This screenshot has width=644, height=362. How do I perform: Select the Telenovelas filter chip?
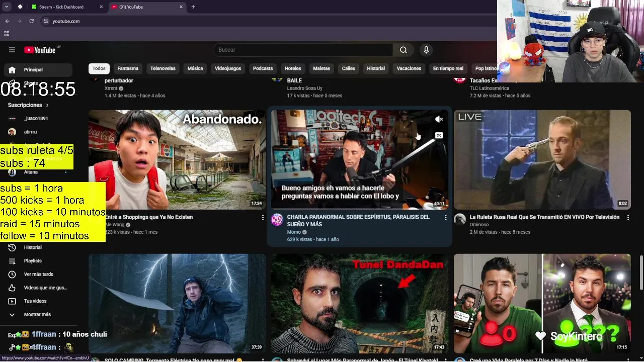point(163,68)
